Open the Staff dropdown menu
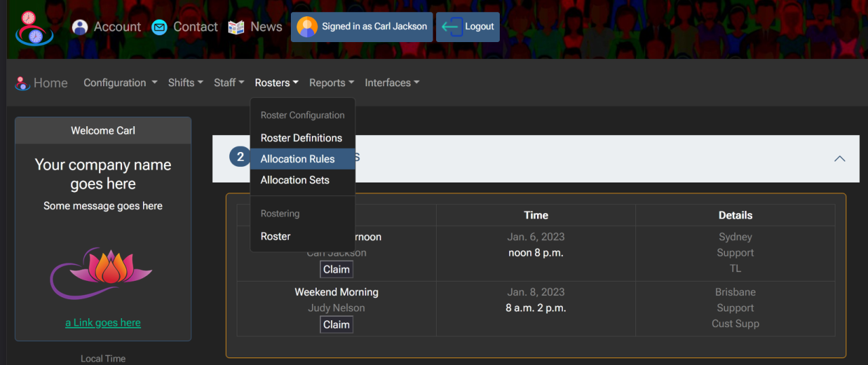868x365 pixels. click(229, 83)
